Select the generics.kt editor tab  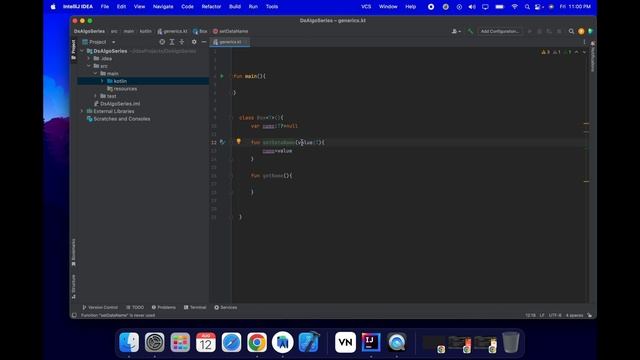point(230,42)
